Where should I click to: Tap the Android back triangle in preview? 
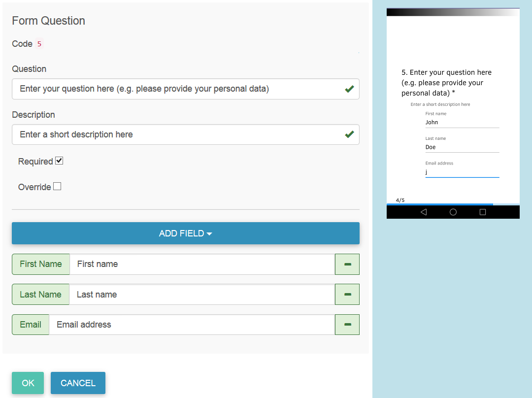tap(424, 212)
